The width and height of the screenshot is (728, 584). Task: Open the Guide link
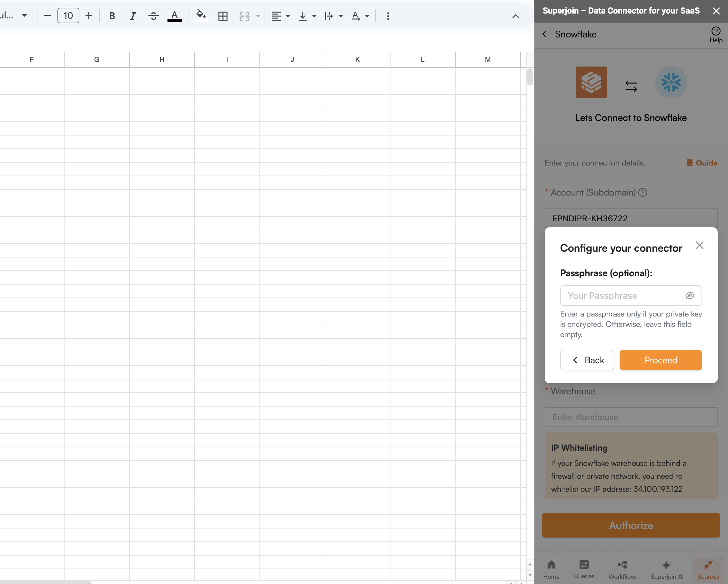[702, 163]
